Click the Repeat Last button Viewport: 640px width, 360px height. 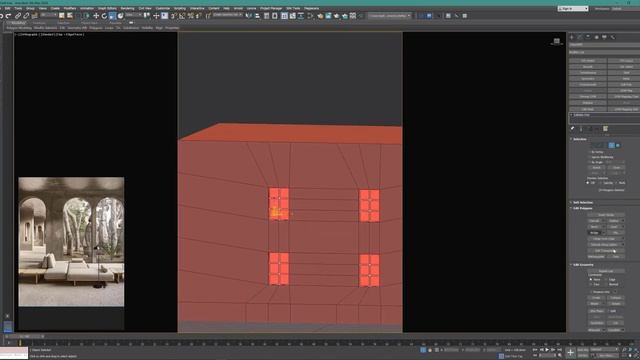click(x=606, y=271)
